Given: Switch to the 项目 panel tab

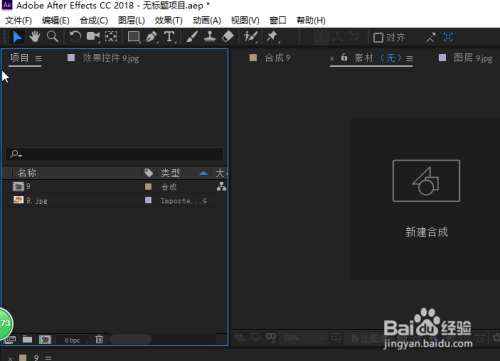Looking at the screenshot, I should 20,58.
